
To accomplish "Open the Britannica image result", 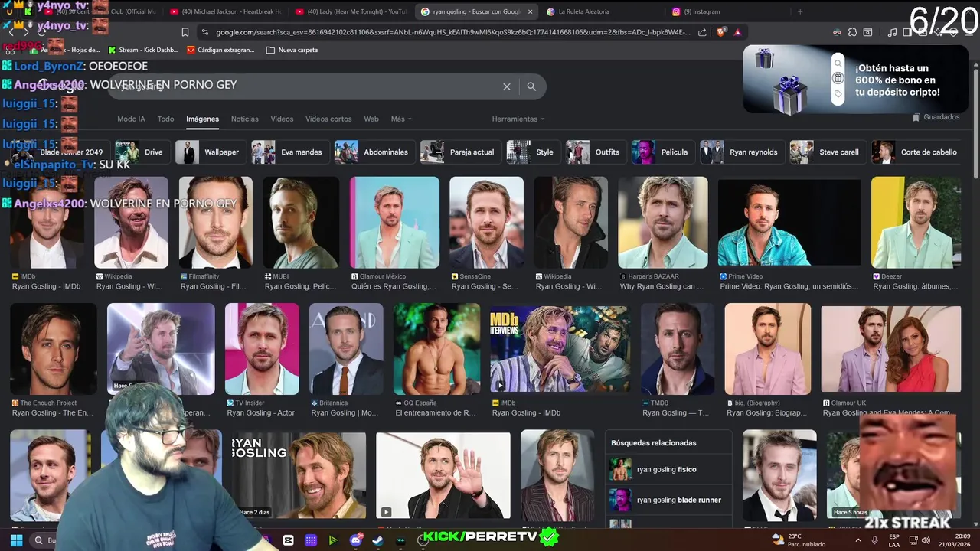I will (x=346, y=349).
